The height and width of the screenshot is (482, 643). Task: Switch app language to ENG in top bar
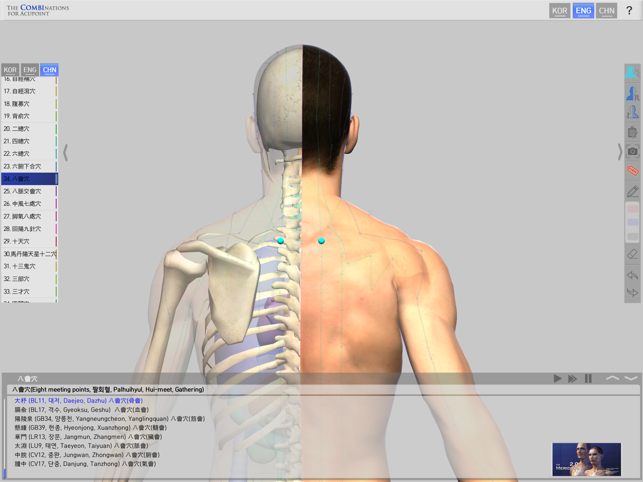(583, 11)
